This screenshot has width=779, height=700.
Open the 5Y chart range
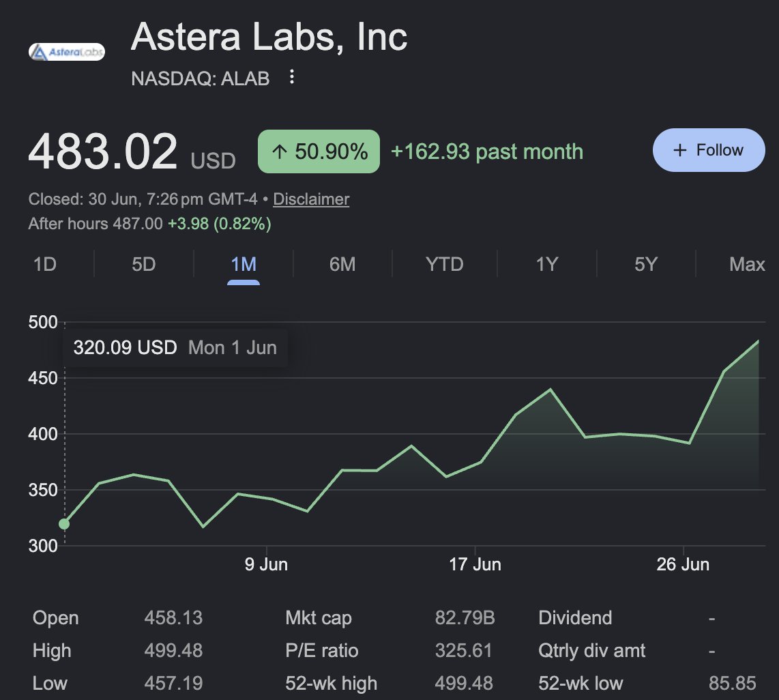click(646, 264)
